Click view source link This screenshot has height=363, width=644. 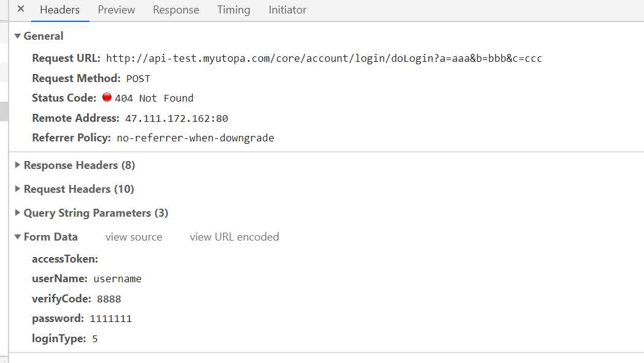tap(134, 237)
